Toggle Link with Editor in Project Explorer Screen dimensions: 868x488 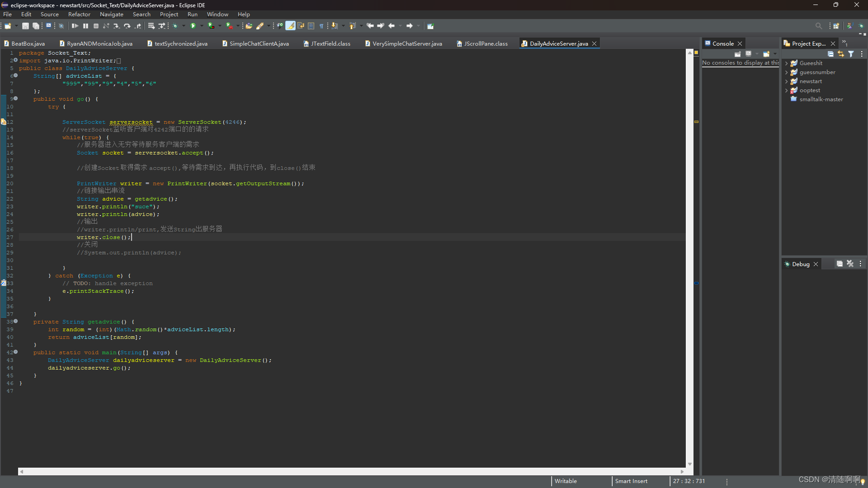(x=840, y=54)
